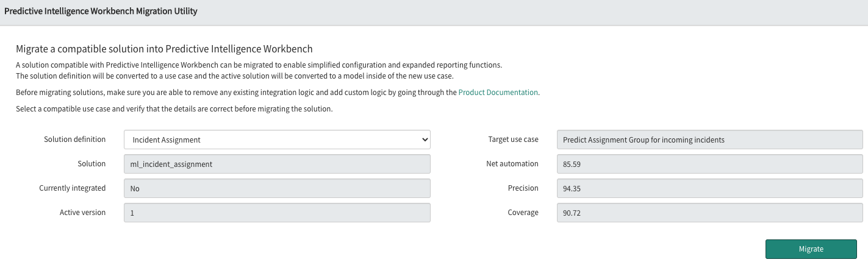Image resolution: width=868 pixels, height=265 pixels.
Task: Click the Migrate button
Action: click(x=811, y=249)
